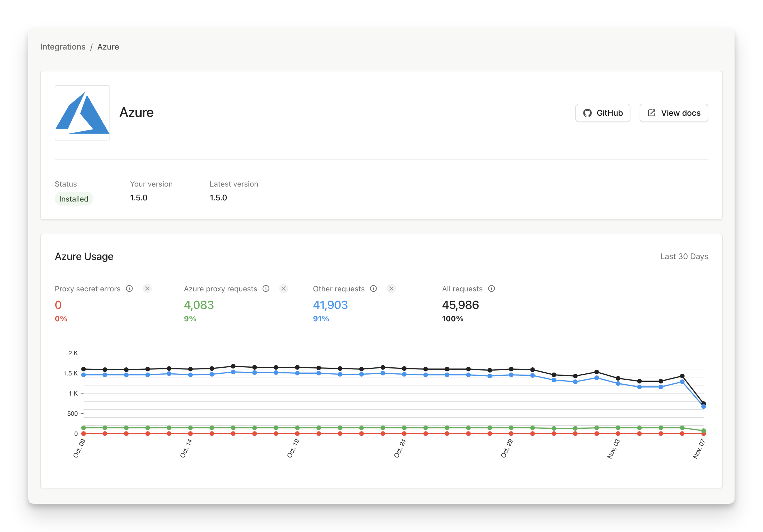
Task: Click the red data point at Oct 24
Action: pos(404,433)
